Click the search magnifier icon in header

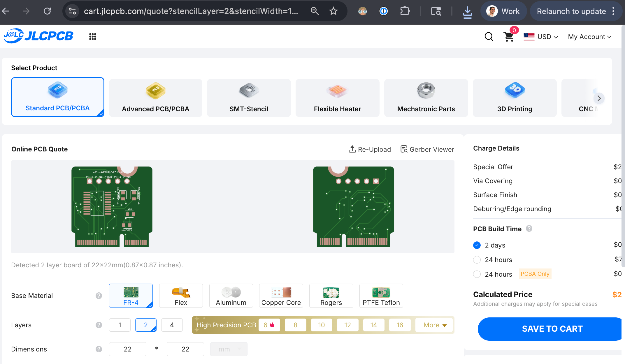[489, 37]
